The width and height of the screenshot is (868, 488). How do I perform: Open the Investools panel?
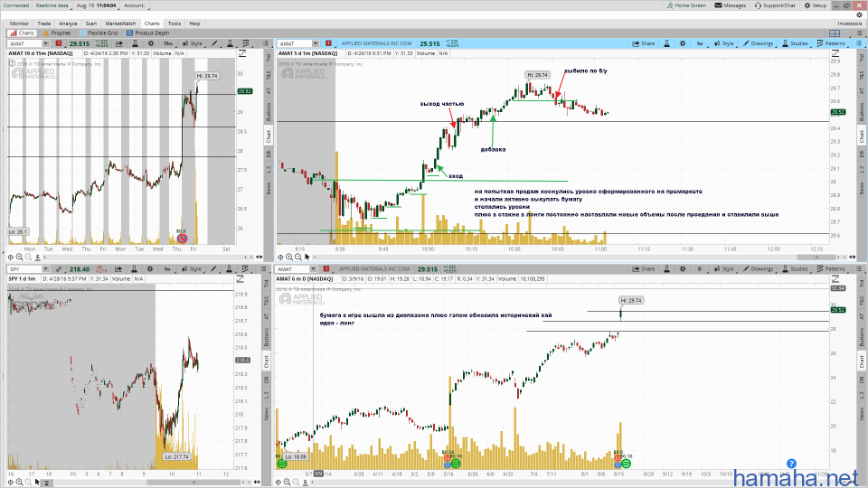pos(850,23)
